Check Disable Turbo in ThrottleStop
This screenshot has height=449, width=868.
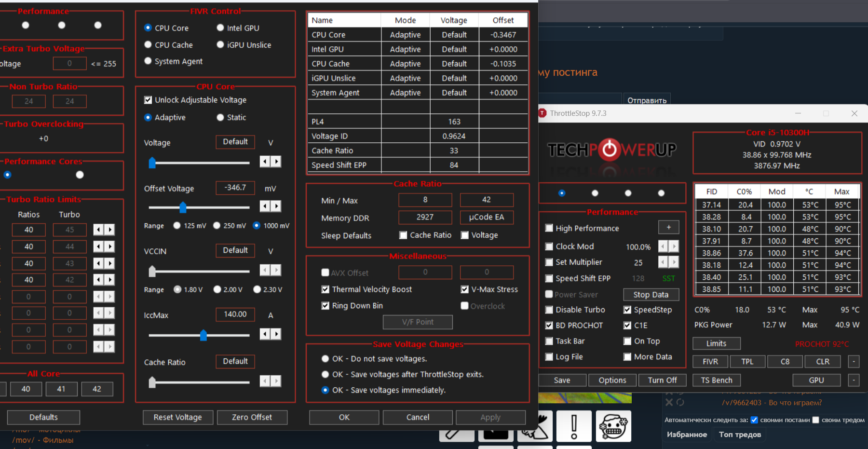click(549, 310)
